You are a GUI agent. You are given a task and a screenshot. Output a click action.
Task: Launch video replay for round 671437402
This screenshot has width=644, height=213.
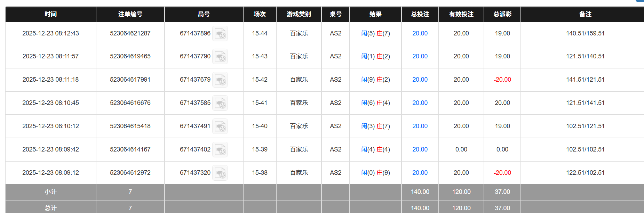(x=220, y=150)
